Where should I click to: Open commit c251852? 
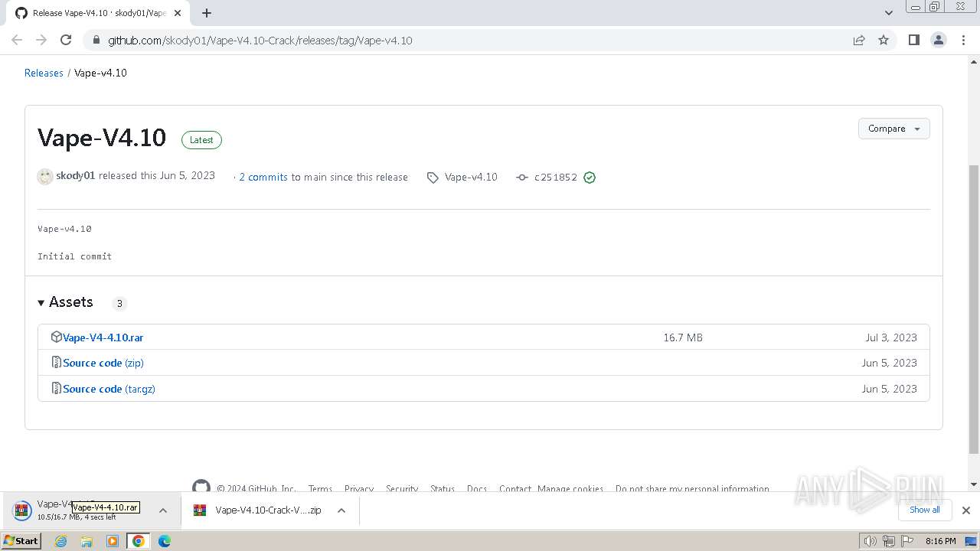[556, 178]
